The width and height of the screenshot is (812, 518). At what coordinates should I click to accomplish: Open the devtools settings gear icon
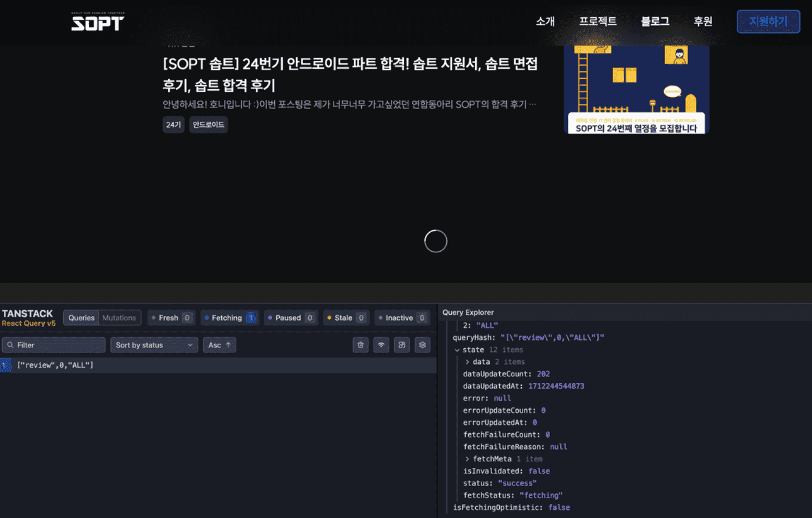tap(422, 345)
